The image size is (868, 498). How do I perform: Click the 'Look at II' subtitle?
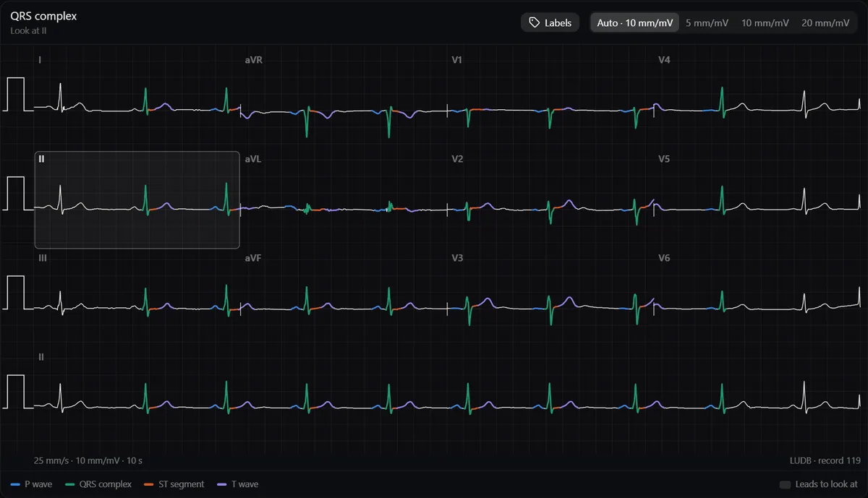(x=29, y=31)
